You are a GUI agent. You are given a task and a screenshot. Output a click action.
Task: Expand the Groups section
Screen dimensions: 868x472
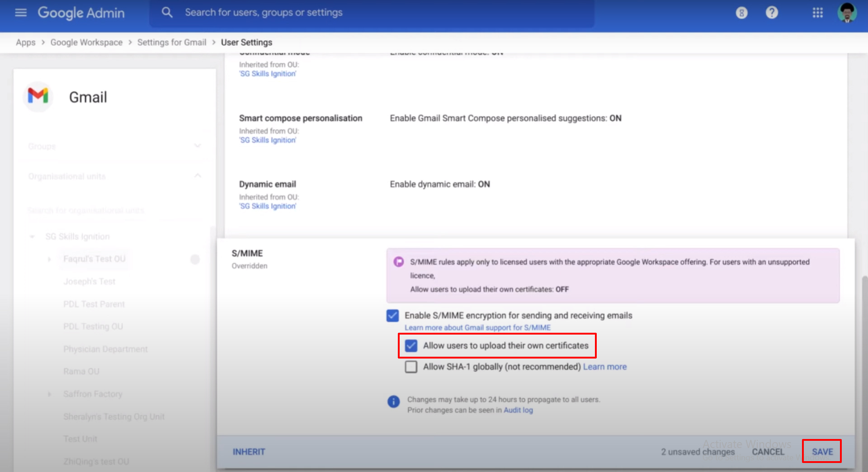[x=197, y=146]
